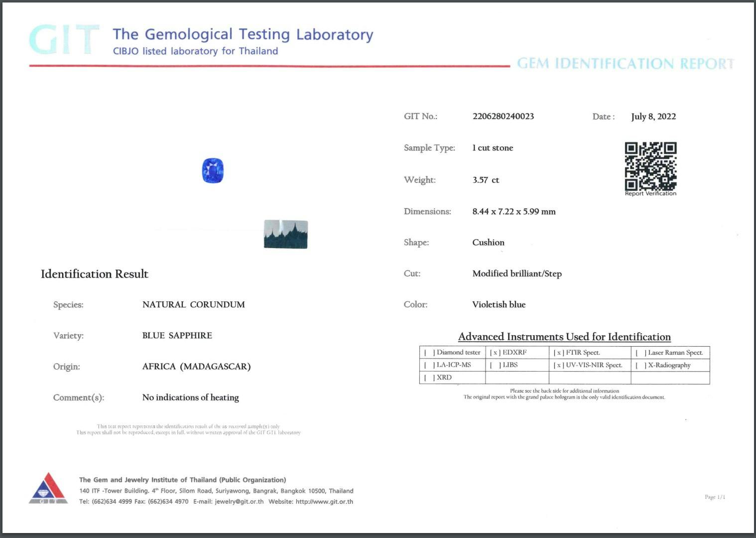This screenshot has height=538, width=756.
Task: Click the blue sapphire gemstone photo
Action: (213, 170)
